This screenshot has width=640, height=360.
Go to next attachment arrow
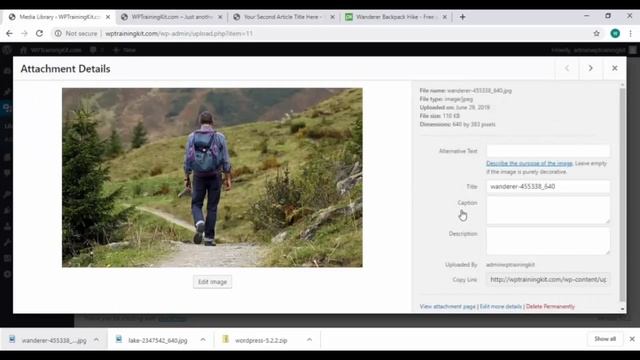(x=591, y=68)
